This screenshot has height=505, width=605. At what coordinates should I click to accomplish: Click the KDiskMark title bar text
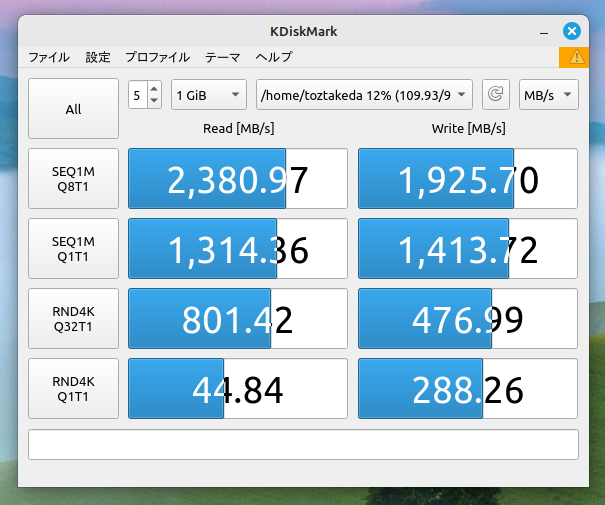[x=303, y=32]
